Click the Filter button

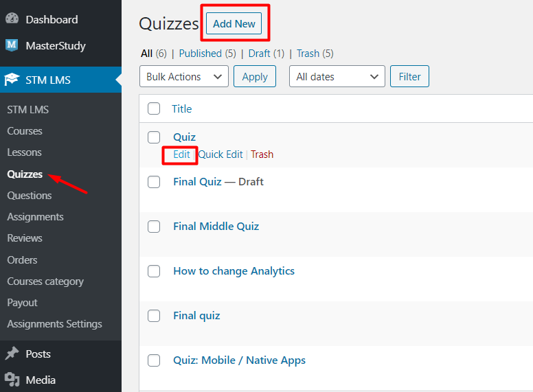[409, 77]
